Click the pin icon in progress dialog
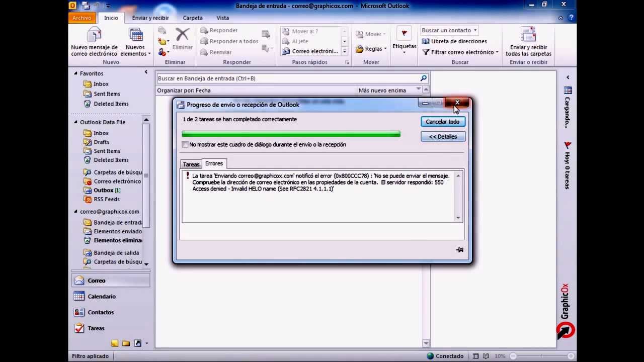 459,249
